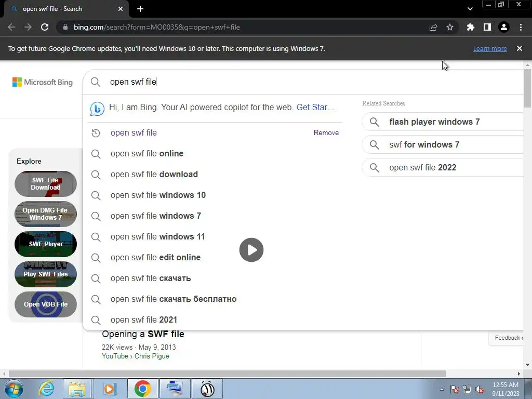
Task: Open the 'Opening a SWF file' result title
Action: [143, 334]
